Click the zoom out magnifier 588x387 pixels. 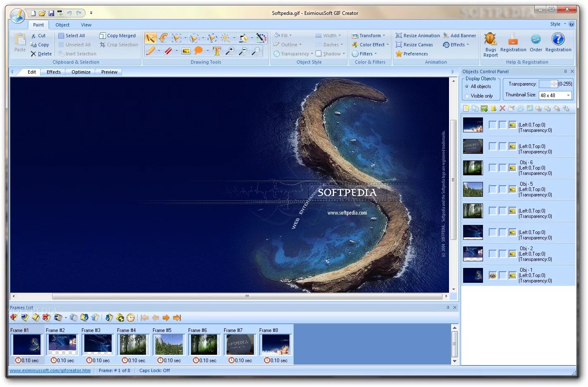click(243, 51)
